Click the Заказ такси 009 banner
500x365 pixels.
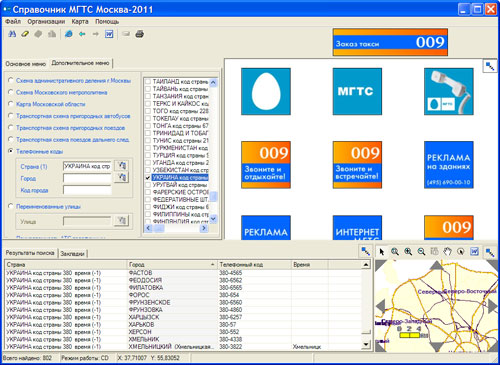pyautogui.click(x=390, y=42)
